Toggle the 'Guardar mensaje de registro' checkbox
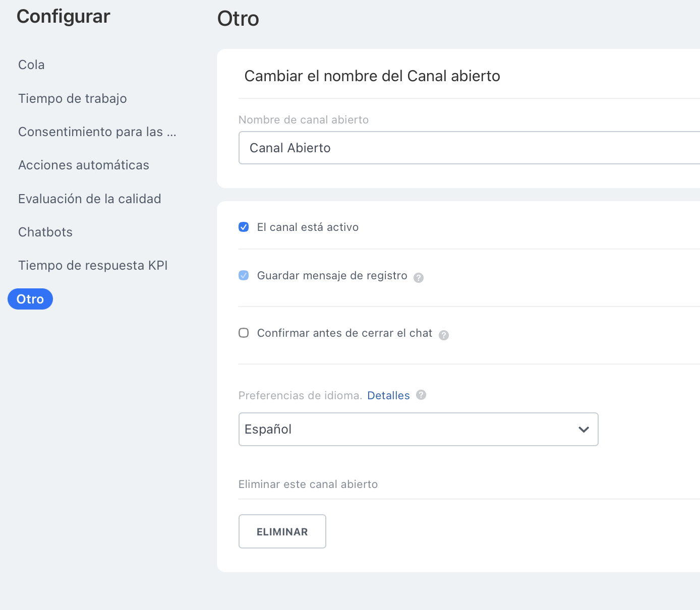 point(244,276)
